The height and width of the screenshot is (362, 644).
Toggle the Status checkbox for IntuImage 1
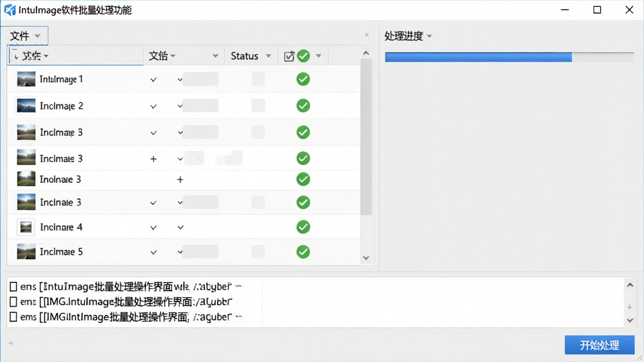pyautogui.click(x=258, y=79)
